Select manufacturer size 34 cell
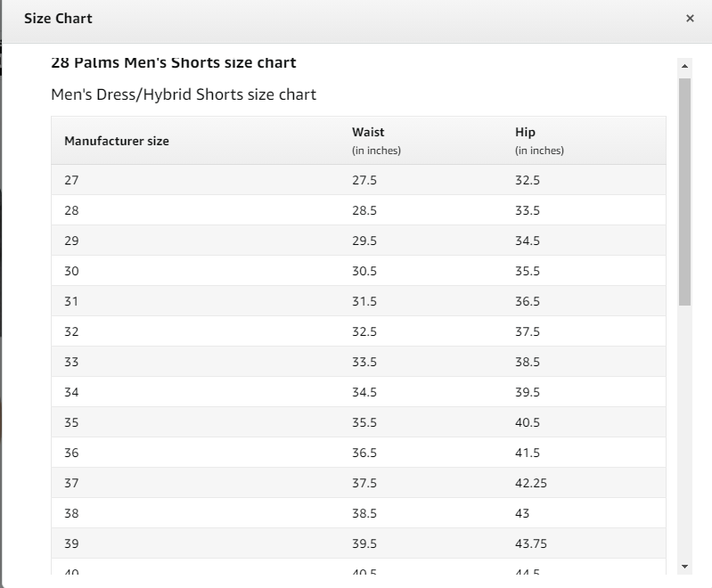Screen dimensions: 712x588 [72, 392]
